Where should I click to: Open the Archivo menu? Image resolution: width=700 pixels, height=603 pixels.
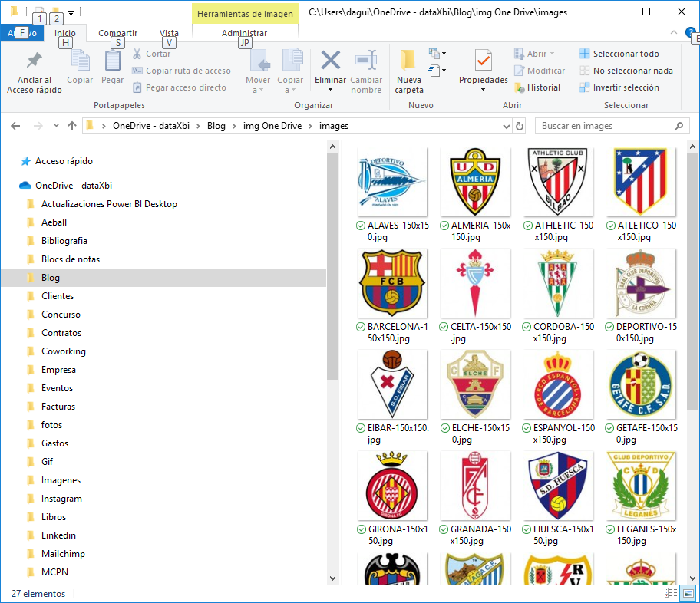point(21,33)
